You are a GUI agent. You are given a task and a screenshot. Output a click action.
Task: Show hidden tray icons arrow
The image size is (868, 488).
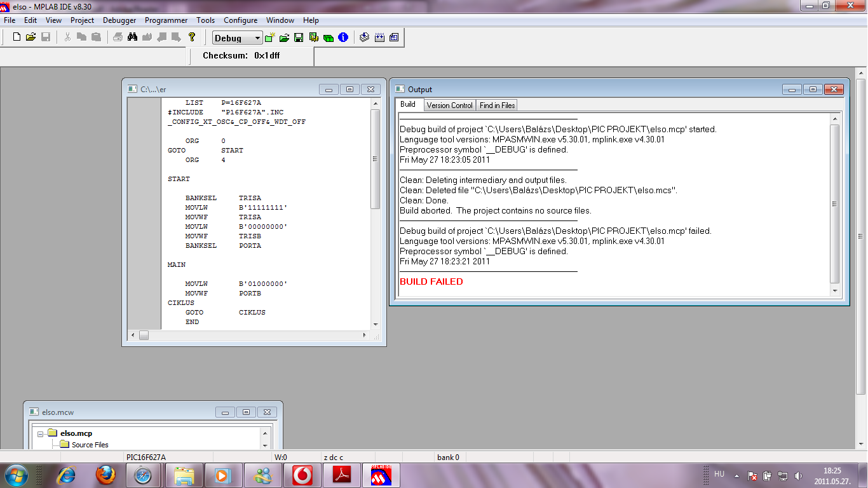(736, 475)
